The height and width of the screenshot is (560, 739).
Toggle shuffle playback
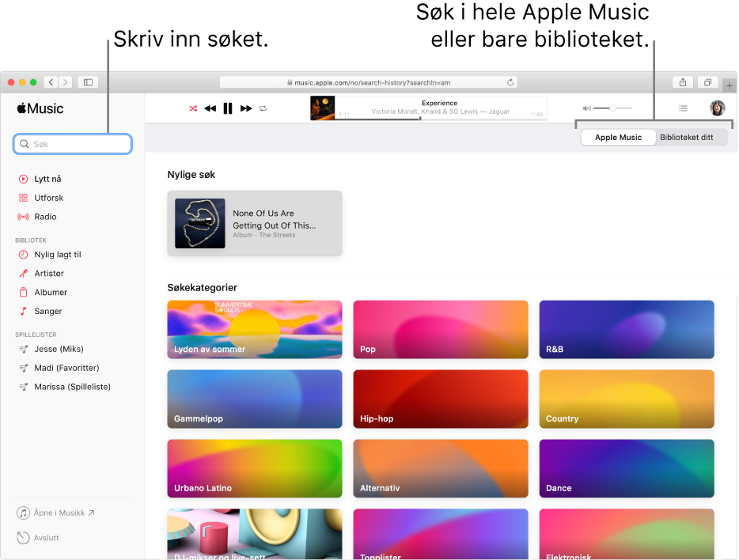(193, 108)
